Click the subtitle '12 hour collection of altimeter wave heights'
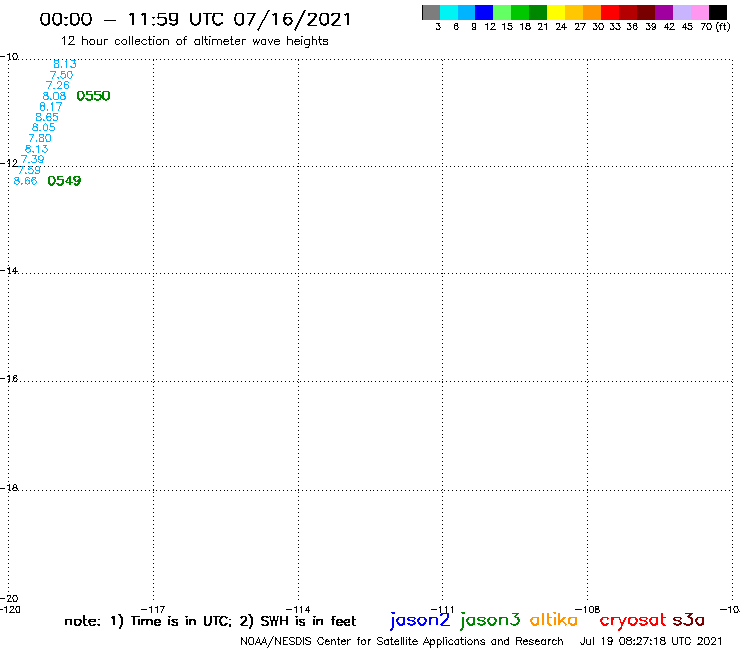 pos(194,41)
